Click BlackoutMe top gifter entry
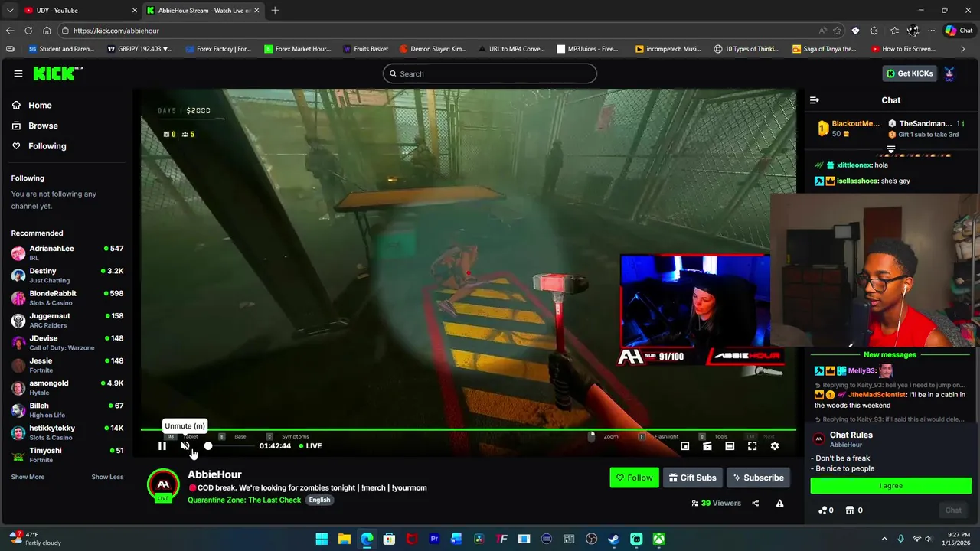The width and height of the screenshot is (980, 551). point(848,129)
